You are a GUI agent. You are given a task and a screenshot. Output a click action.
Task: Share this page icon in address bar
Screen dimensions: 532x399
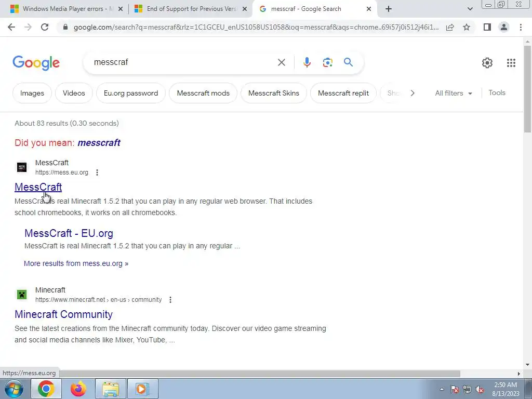pos(450,27)
